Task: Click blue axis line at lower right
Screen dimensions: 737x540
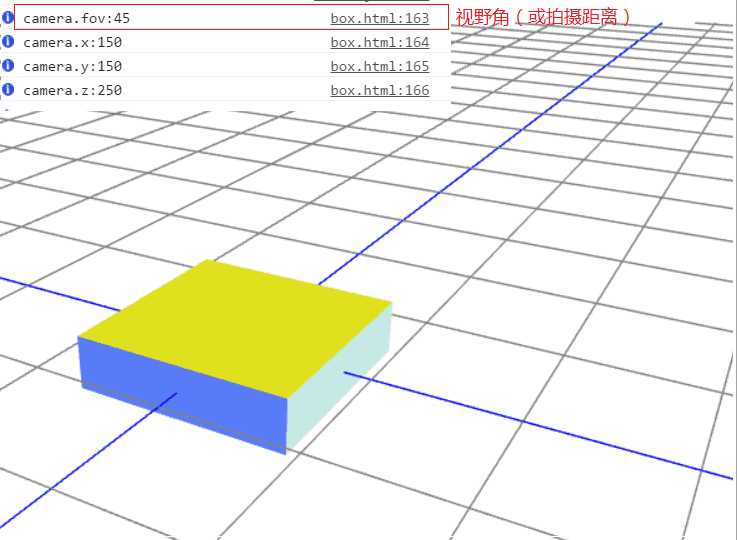Action: (x=538, y=426)
